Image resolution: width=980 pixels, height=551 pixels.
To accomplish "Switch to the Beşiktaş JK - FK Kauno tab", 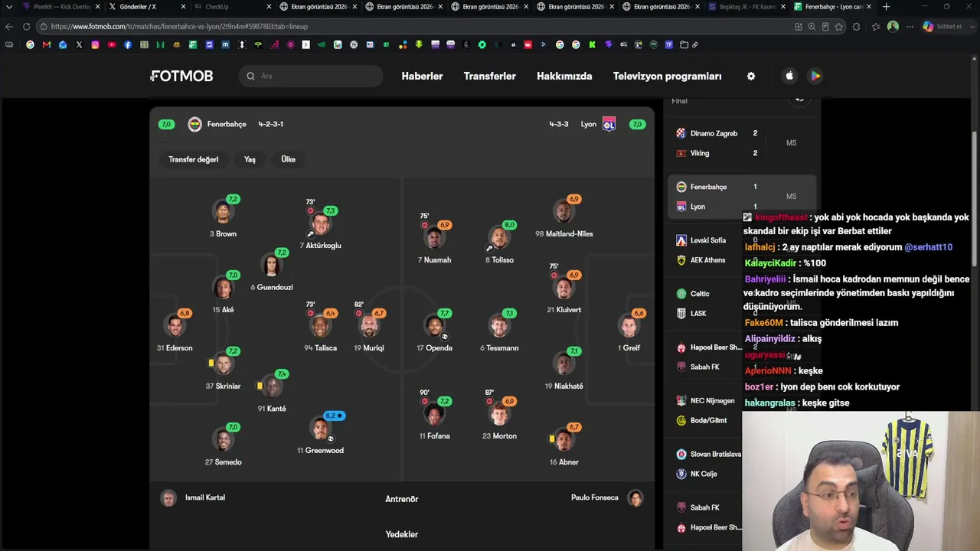I will pos(745,7).
